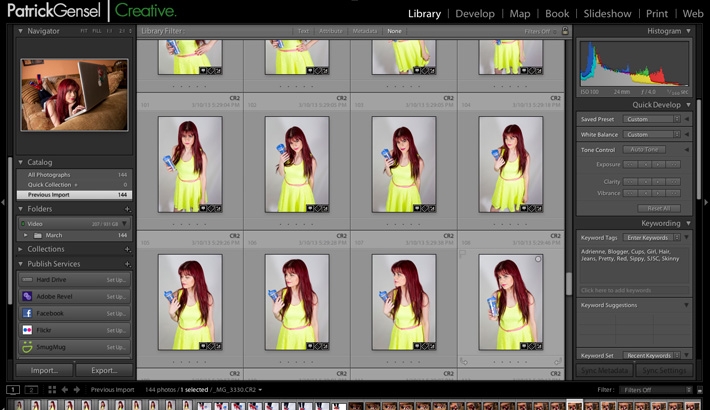Collapse the Publish Services panel

point(20,264)
